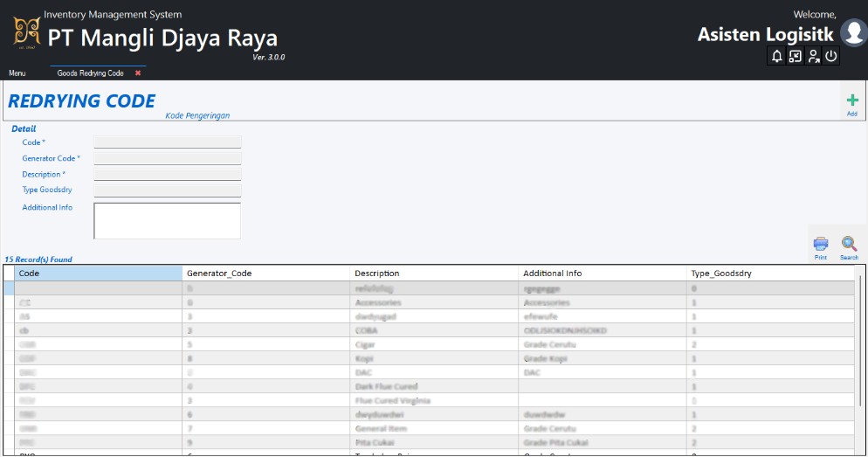868x457 pixels.
Task: Click the Type_Goodsdry column header
Action: [770, 274]
